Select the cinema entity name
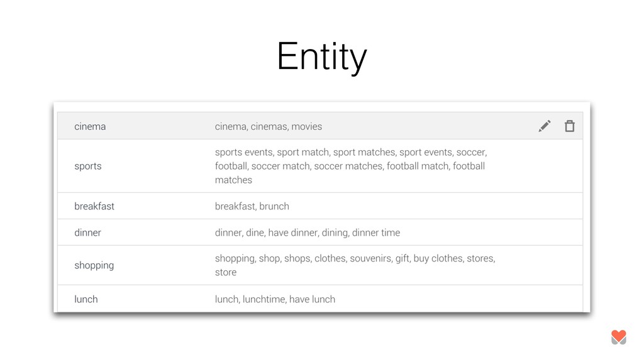Viewport: 644px width, 362px height. [x=90, y=126]
